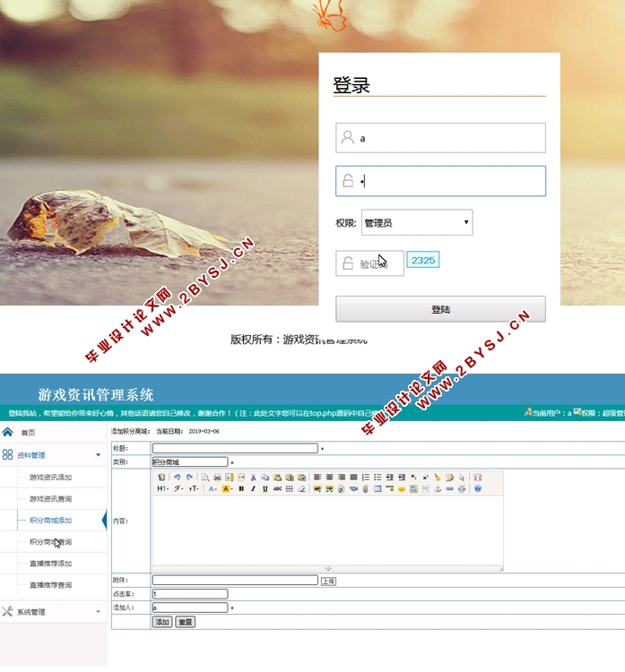This screenshot has height=672, width=625.
Task: Apply bold formatting in editor
Action: tap(241, 488)
